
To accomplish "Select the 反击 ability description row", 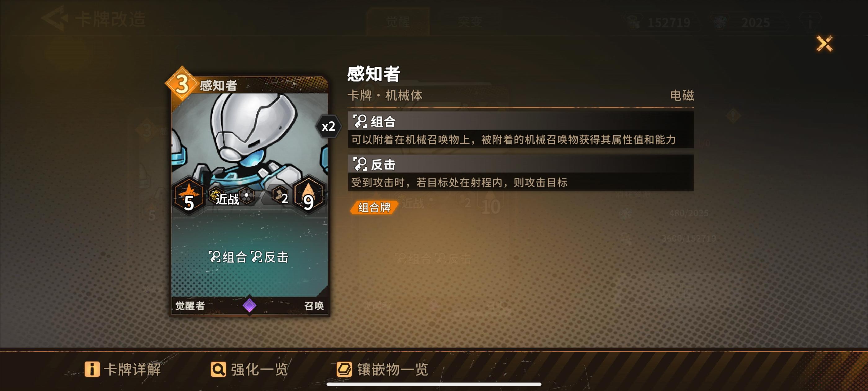I will [x=520, y=173].
